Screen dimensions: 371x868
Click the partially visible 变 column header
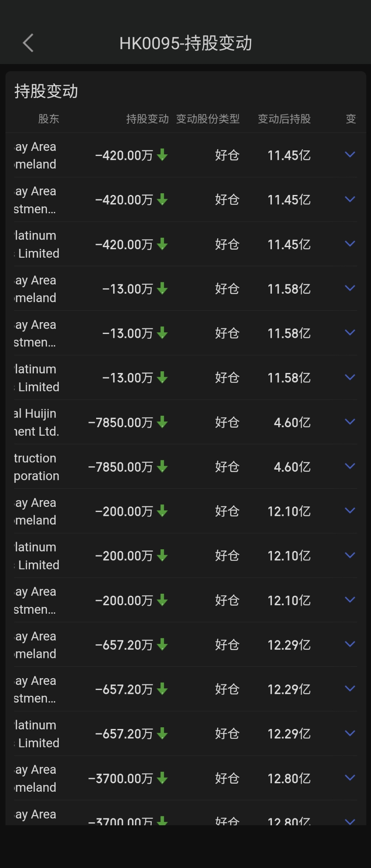[351, 119]
